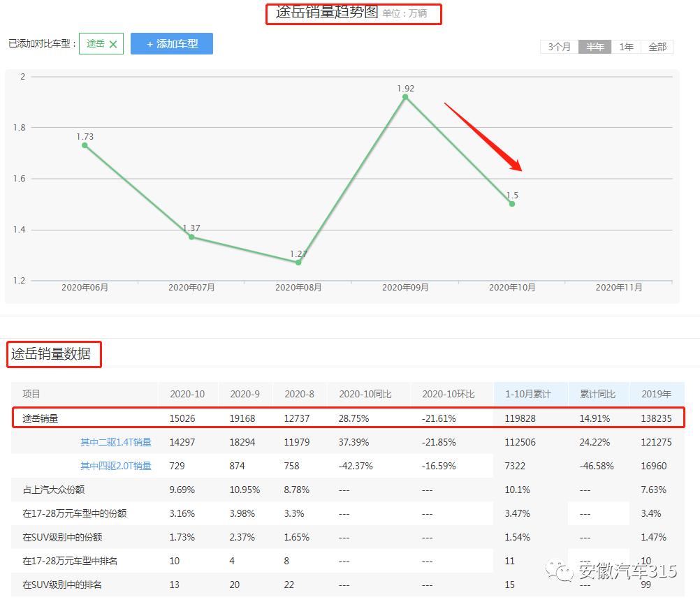Click the 途岳销量数据 section heading
This screenshot has width=700, height=602.
pyautogui.click(x=51, y=354)
